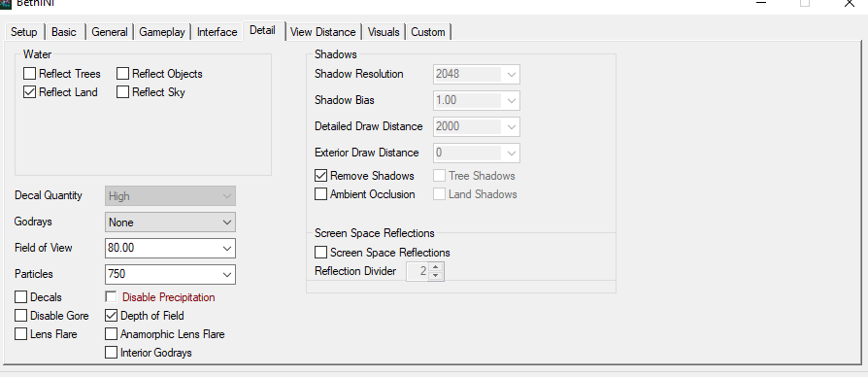Decrease the Reflection Divider value
868x377 pixels.
436,275
